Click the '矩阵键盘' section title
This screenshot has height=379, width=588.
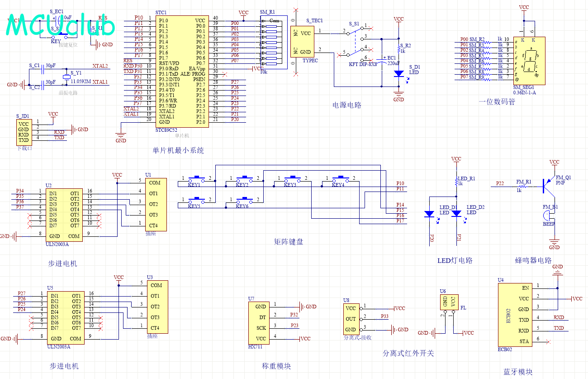point(289,242)
